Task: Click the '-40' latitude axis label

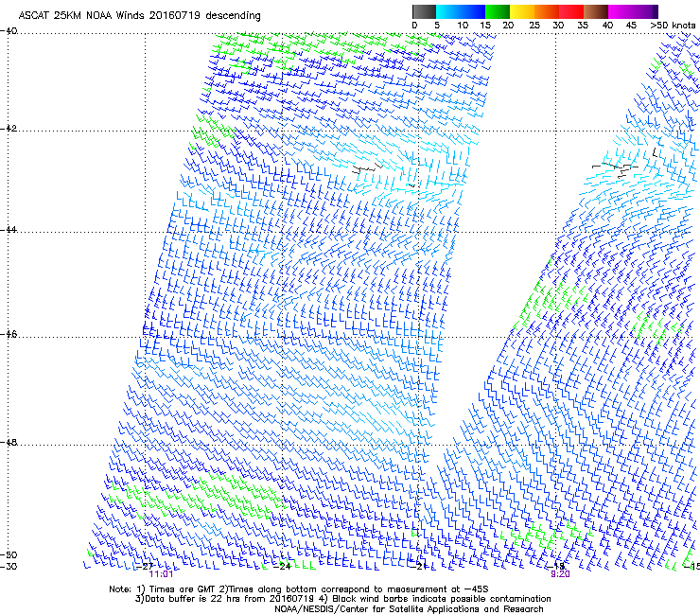Action: click(x=9, y=31)
